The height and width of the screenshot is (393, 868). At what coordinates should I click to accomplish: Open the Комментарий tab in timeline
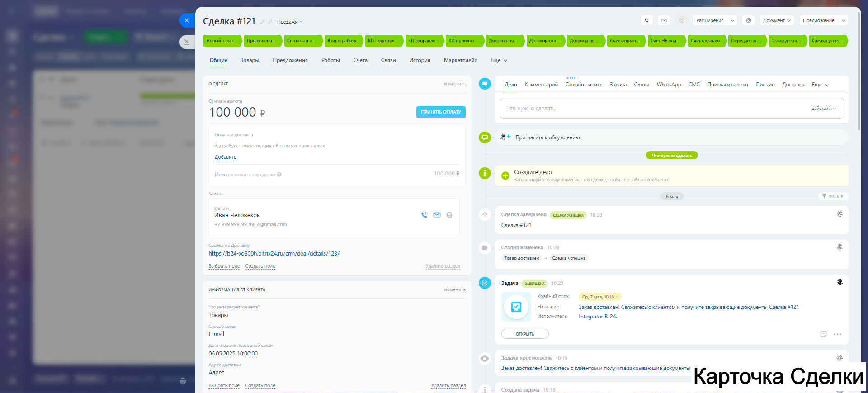point(541,85)
